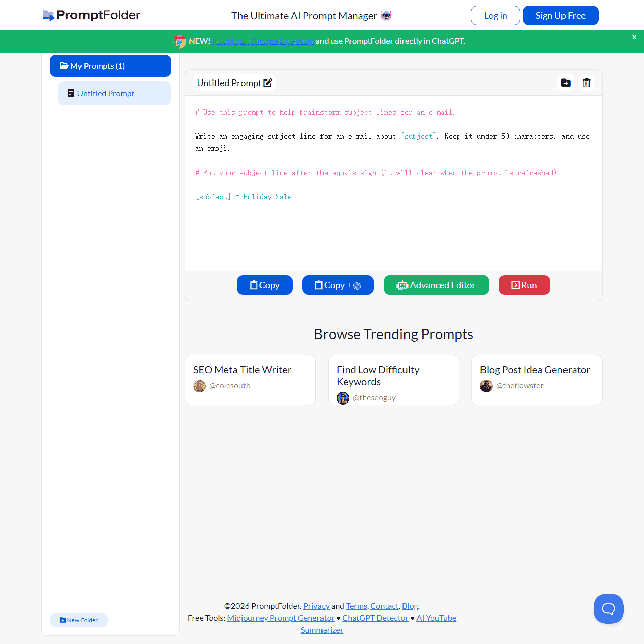The height and width of the screenshot is (644, 644).
Task: Click theflowster's avatar image
Action: tap(487, 386)
